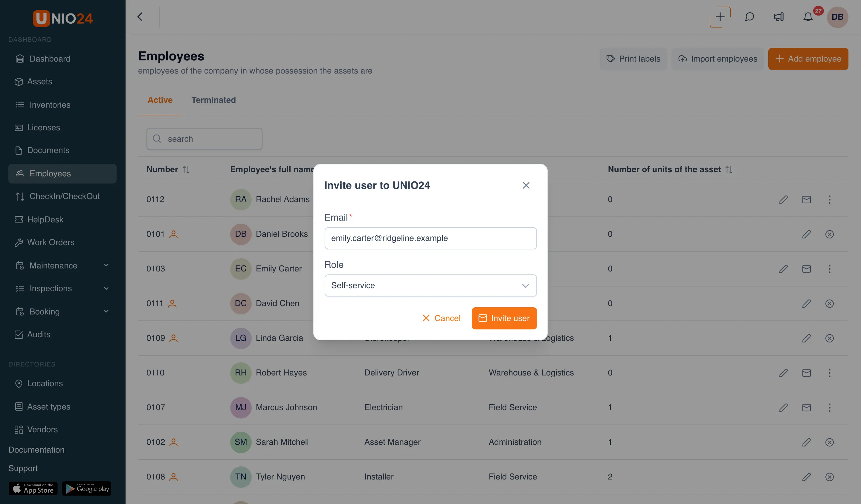
Task: Click circled X in Linda Garcia row
Action: (829, 338)
